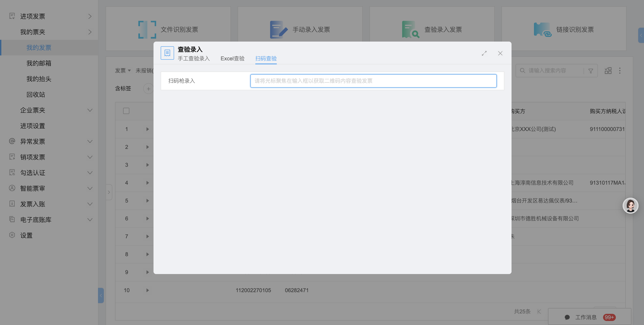This screenshot has height=325, width=644.
Task: Expand 我的票夹 chevron
Action: [90, 32]
